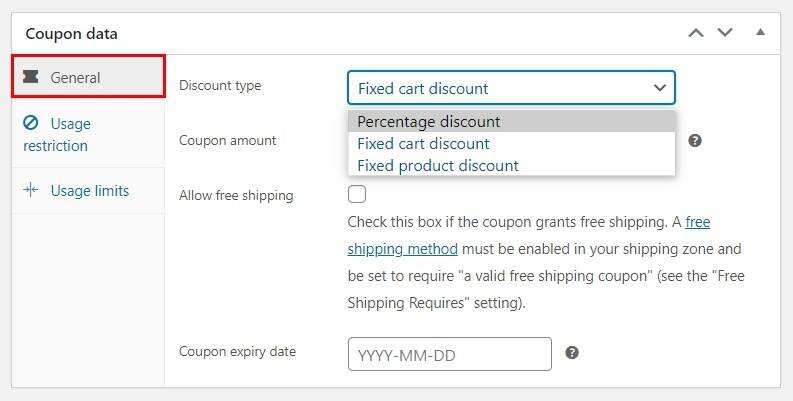Click the ticket icon beside General
The width and height of the screenshot is (793, 401).
point(30,77)
